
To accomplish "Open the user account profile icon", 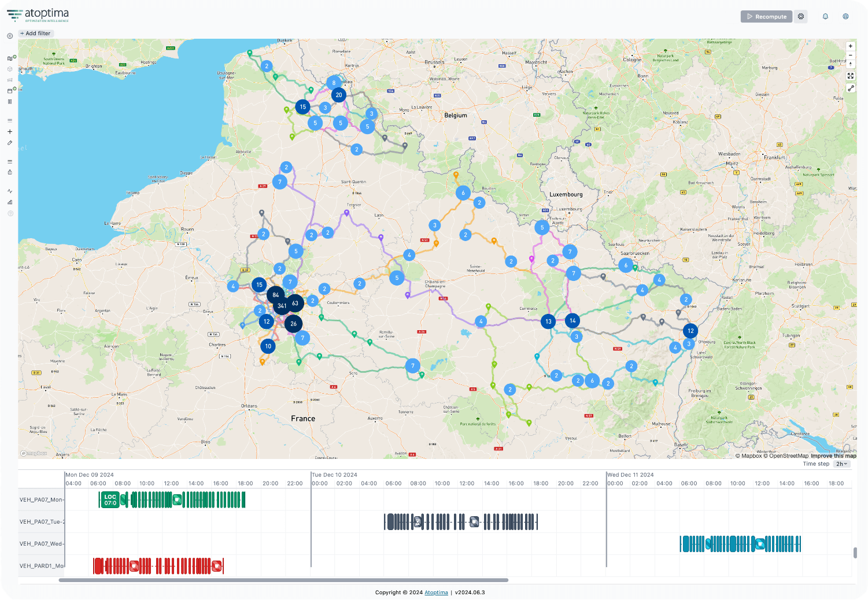I will point(845,17).
